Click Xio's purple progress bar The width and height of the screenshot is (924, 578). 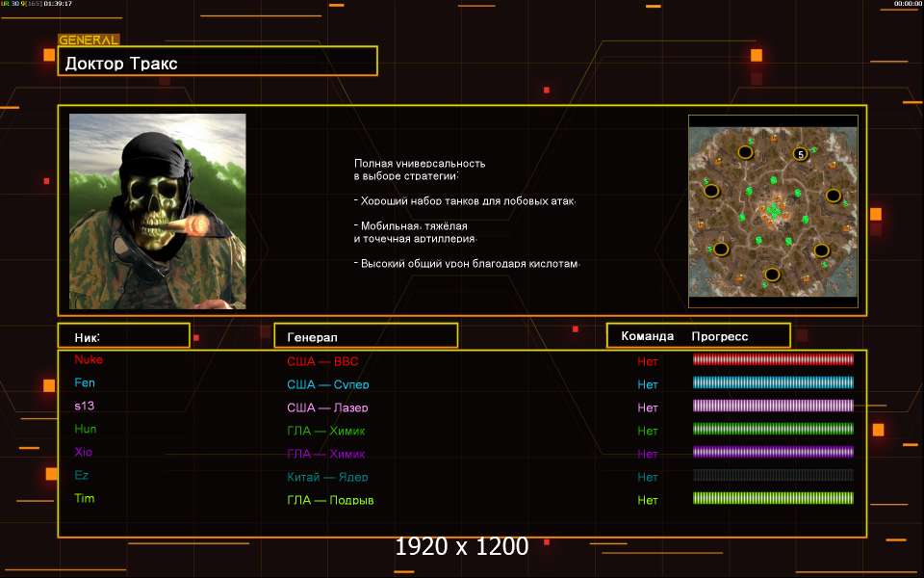pyautogui.click(x=773, y=452)
